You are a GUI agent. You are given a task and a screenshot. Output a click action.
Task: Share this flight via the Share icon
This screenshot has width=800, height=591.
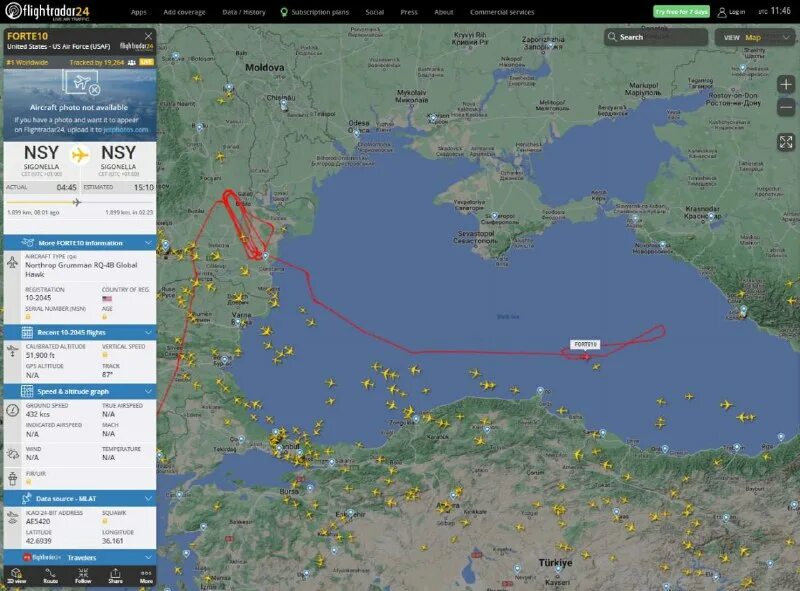114,575
